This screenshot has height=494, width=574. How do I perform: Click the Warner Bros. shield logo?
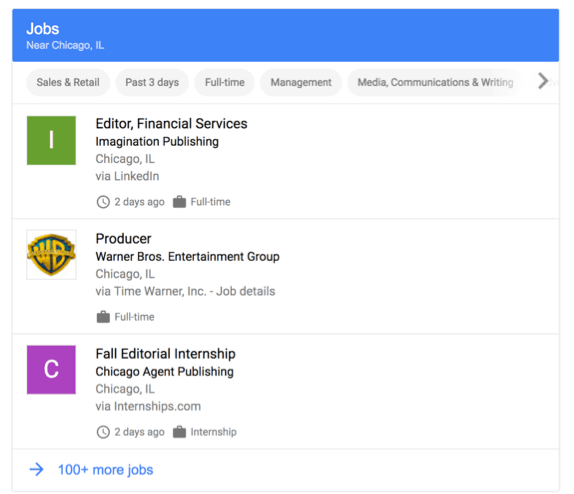point(51,255)
